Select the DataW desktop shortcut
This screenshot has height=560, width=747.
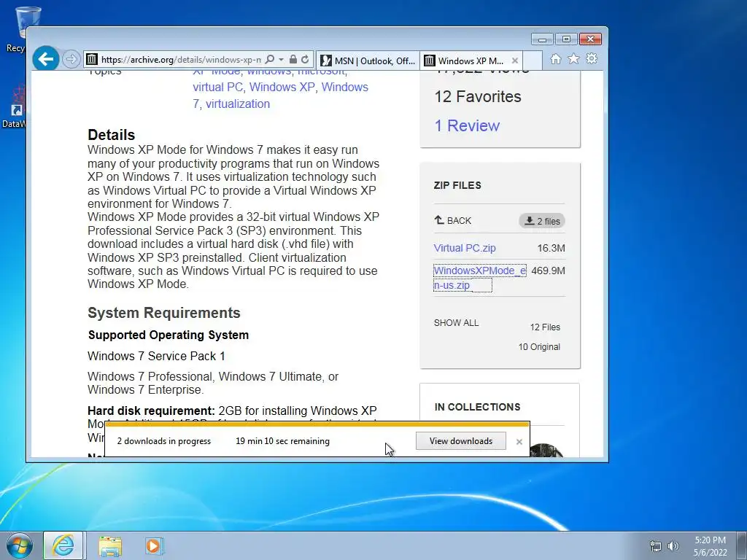[15, 107]
